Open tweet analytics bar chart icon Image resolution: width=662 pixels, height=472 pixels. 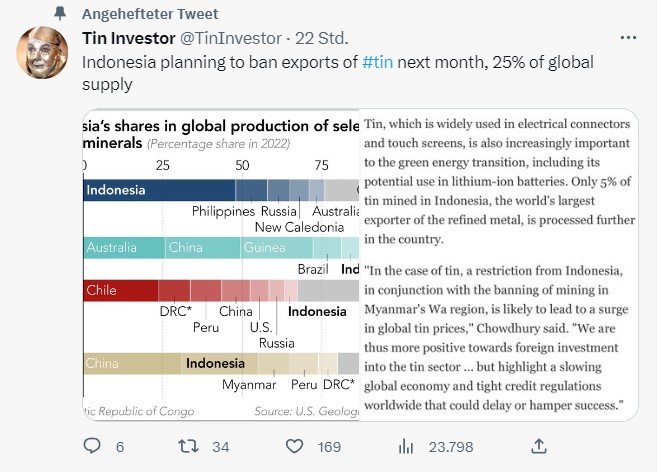[x=407, y=446]
